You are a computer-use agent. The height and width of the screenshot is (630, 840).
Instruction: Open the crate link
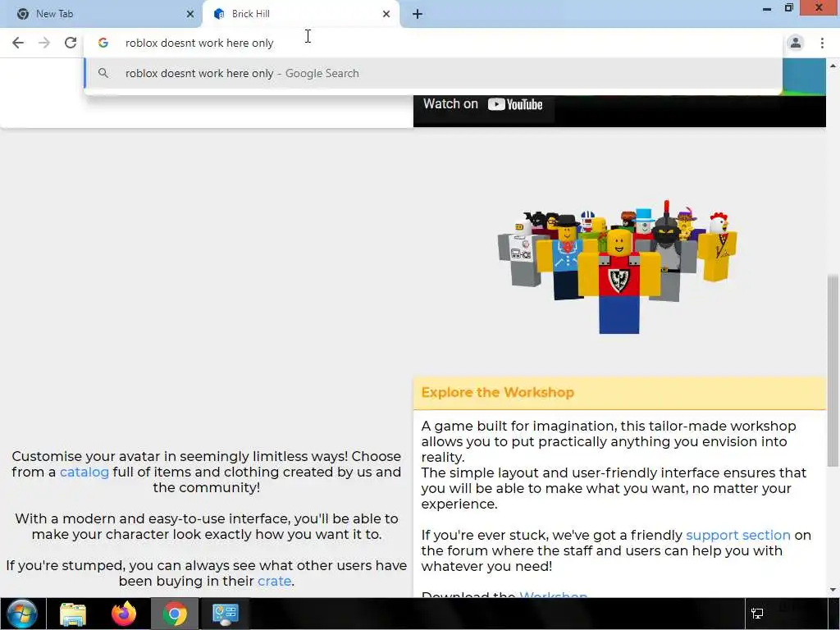click(274, 582)
